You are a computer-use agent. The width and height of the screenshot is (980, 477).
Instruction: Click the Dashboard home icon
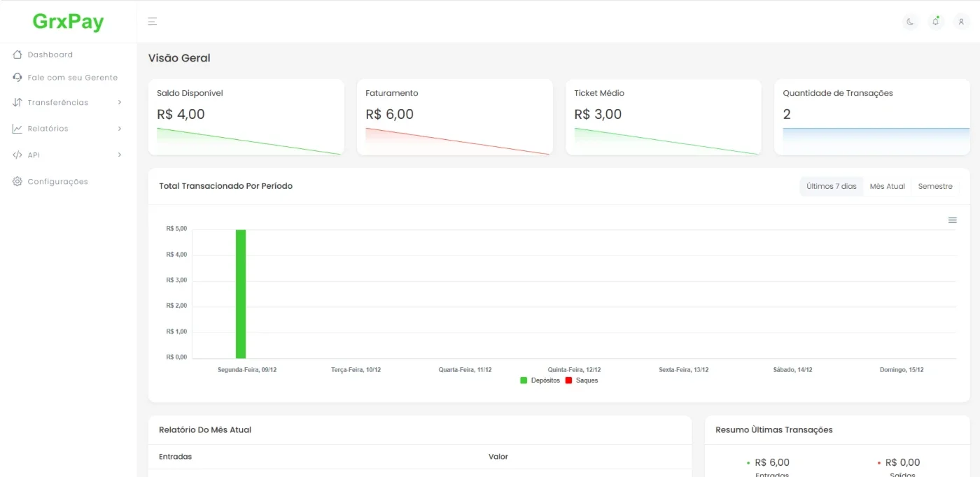pyautogui.click(x=17, y=55)
